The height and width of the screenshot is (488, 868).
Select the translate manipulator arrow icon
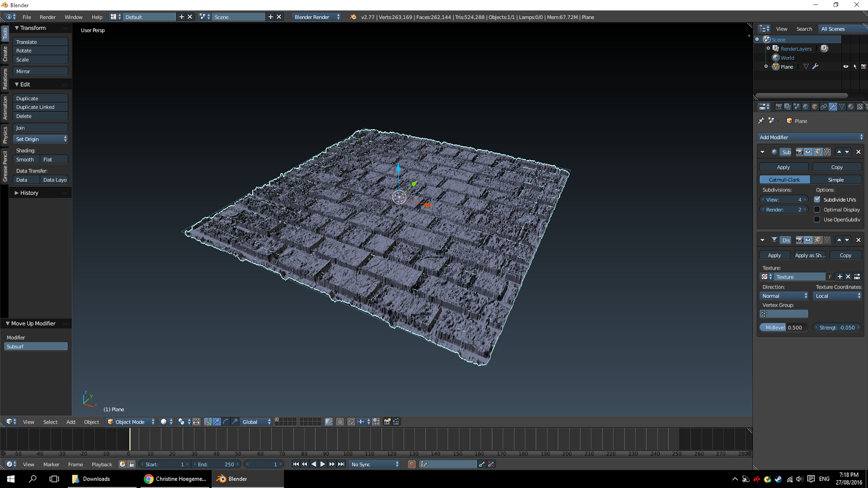click(217, 422)
